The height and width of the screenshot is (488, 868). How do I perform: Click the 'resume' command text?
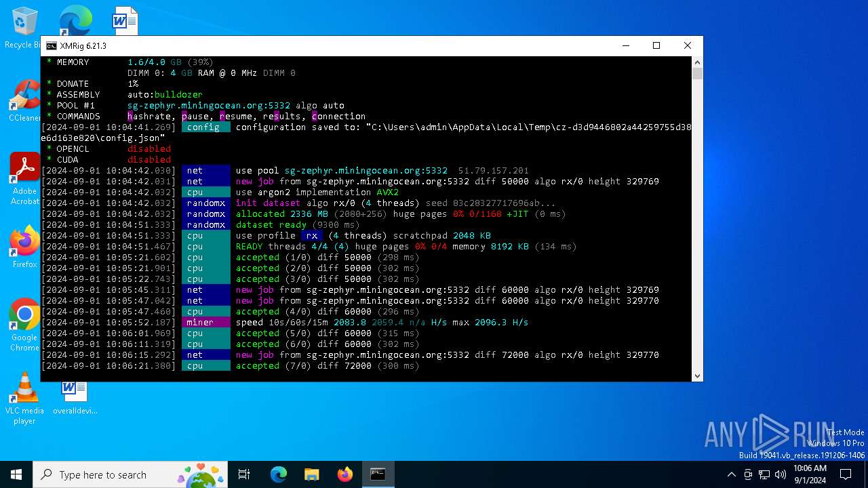(x=235, y=117)
